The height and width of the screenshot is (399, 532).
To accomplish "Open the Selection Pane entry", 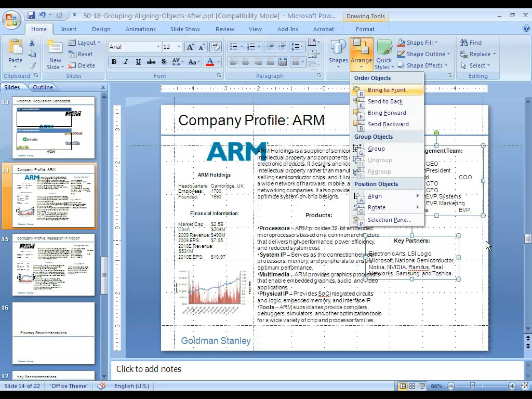I will [387, 220].
